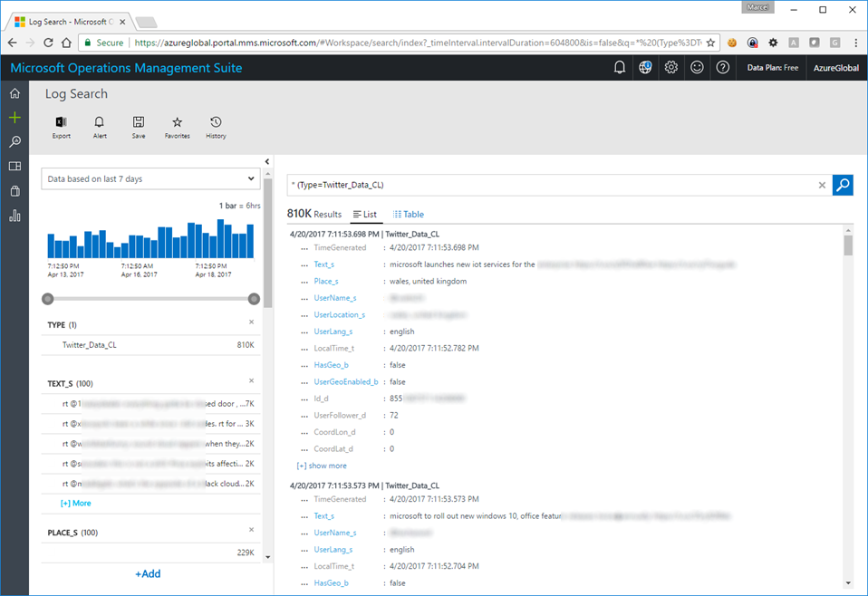Collapse the left filter pane with the chevron
The width and height of the screenshot is (868, 596).
point(266,161)
